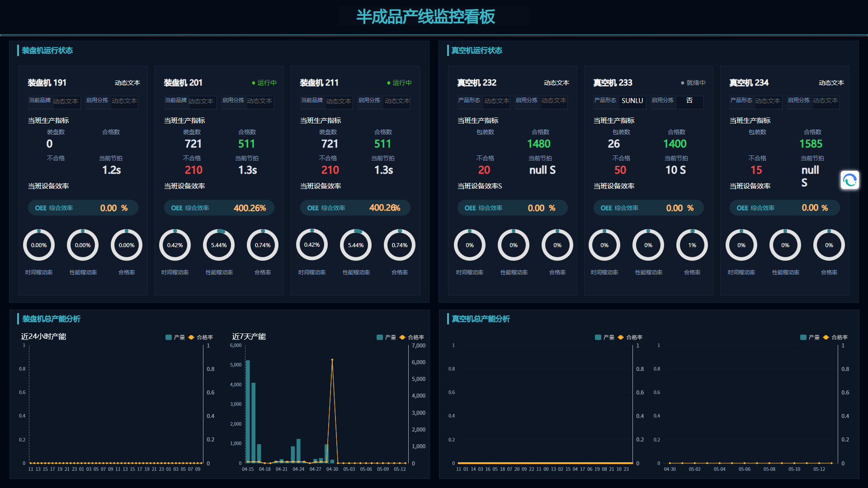Click the 半成品产线监控看板 title
This screenshot has width=868, height=488.
[426, 17]
